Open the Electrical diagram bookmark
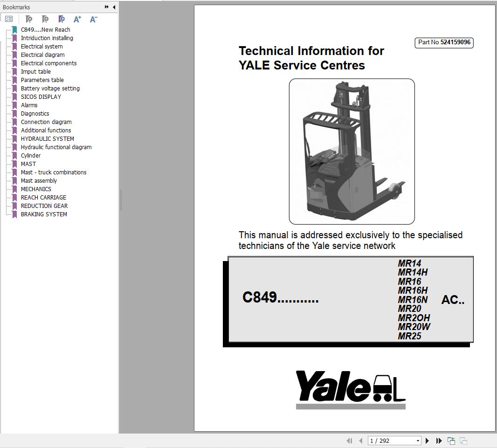This screenshot has height=448, width=497. click(43, 55)
